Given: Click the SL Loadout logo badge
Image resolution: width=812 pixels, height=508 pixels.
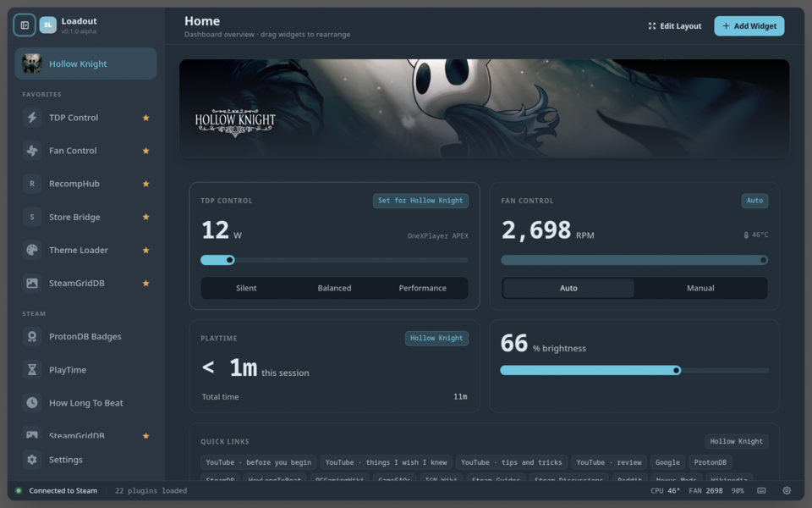Looking at the screenshot, I should point(47,25).
